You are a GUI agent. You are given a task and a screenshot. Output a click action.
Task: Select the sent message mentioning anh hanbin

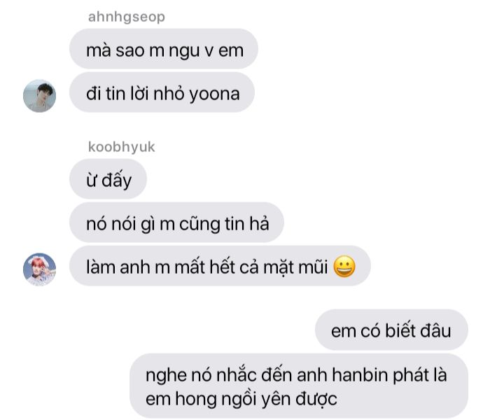click(x=299, y=386)
